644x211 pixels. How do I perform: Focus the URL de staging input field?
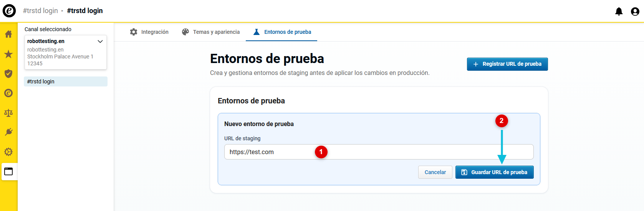pos(379,152)
